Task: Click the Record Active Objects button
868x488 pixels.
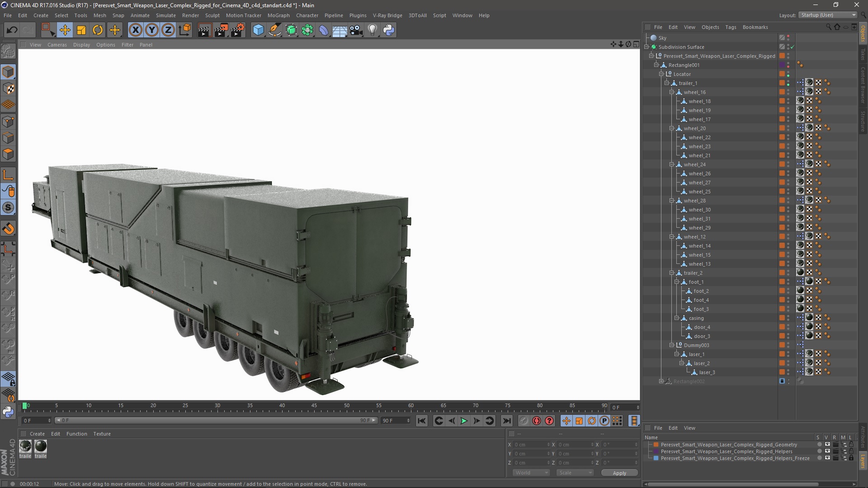Action: (524, 421)
